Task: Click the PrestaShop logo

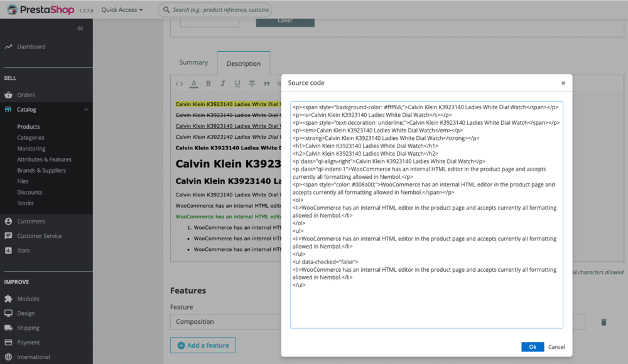Action: point(40,9)
